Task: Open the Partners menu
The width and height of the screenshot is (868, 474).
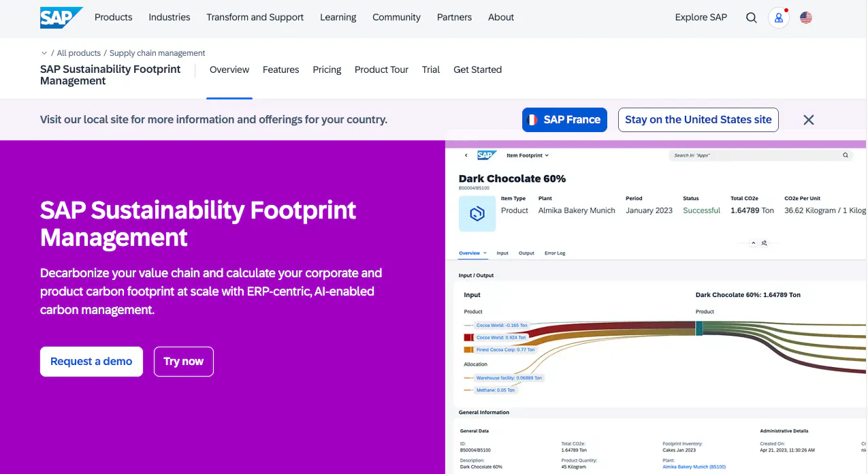Action: 455,17
